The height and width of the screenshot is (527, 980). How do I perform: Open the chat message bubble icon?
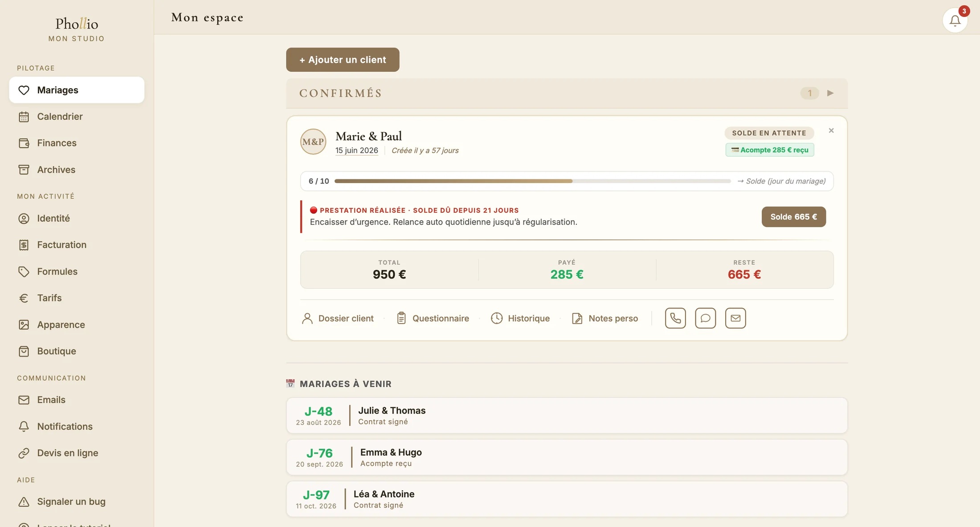tap(705, 318)
